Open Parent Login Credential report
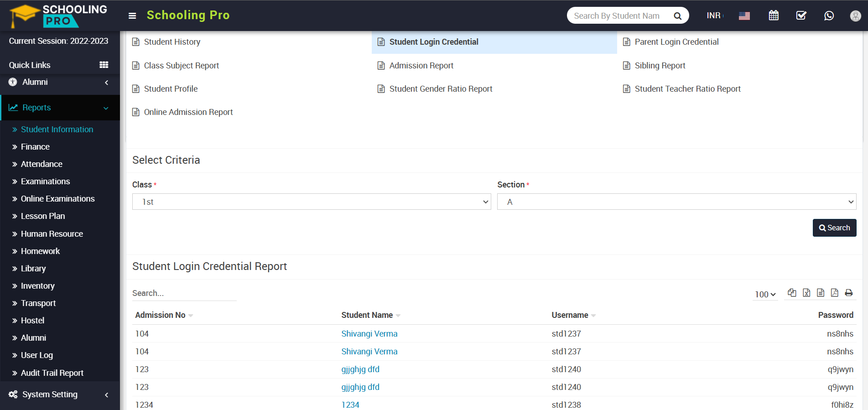The image size is (868, 410). coord(676,42)
